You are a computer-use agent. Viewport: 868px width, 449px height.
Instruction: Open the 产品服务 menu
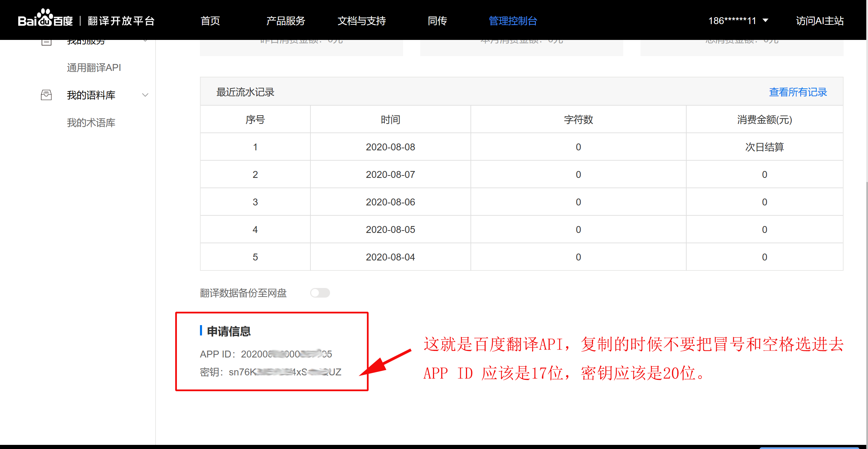click(x=286, y=21)
